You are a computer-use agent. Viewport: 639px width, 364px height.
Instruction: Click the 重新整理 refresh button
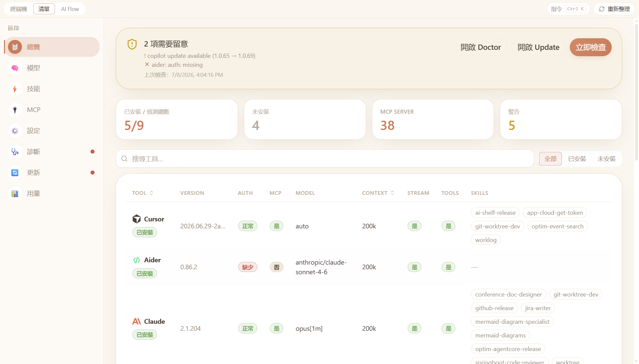(614, 9)
